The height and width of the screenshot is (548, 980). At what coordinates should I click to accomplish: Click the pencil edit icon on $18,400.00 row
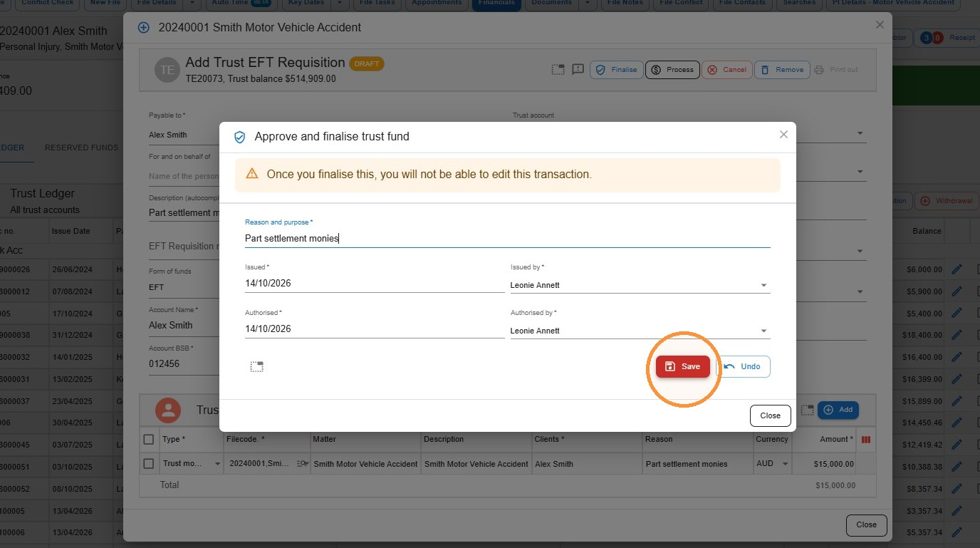[957, 335]
